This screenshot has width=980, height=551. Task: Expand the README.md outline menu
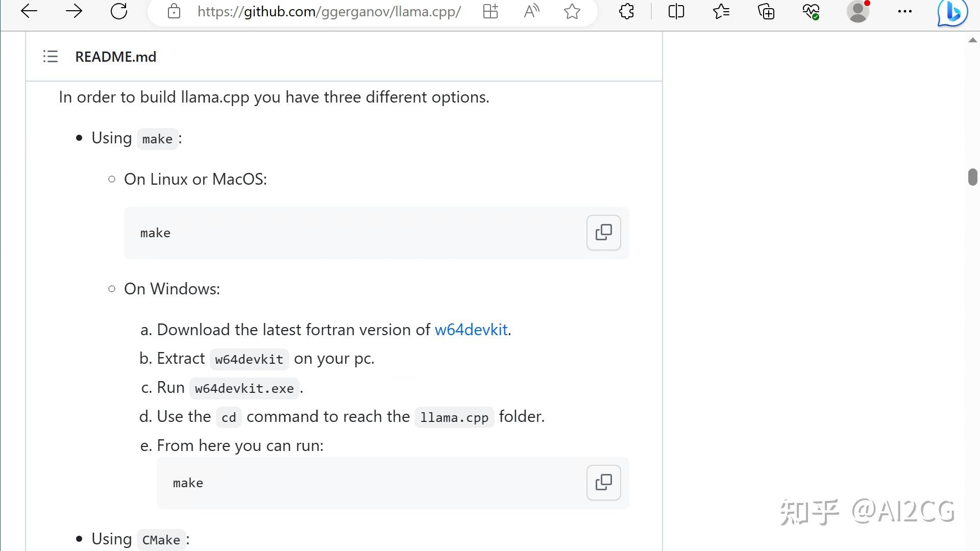[51, 57]
